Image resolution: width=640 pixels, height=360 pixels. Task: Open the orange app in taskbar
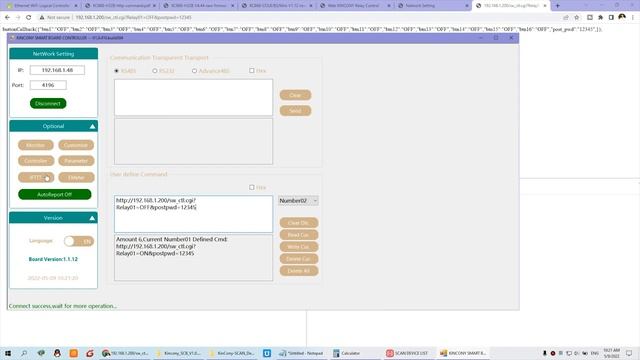click(73, 353)
